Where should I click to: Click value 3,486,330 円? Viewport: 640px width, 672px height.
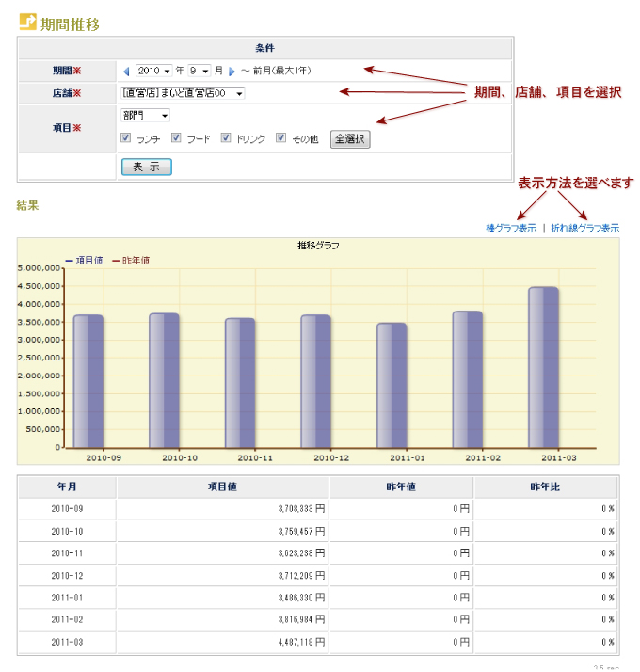(301, 598)
